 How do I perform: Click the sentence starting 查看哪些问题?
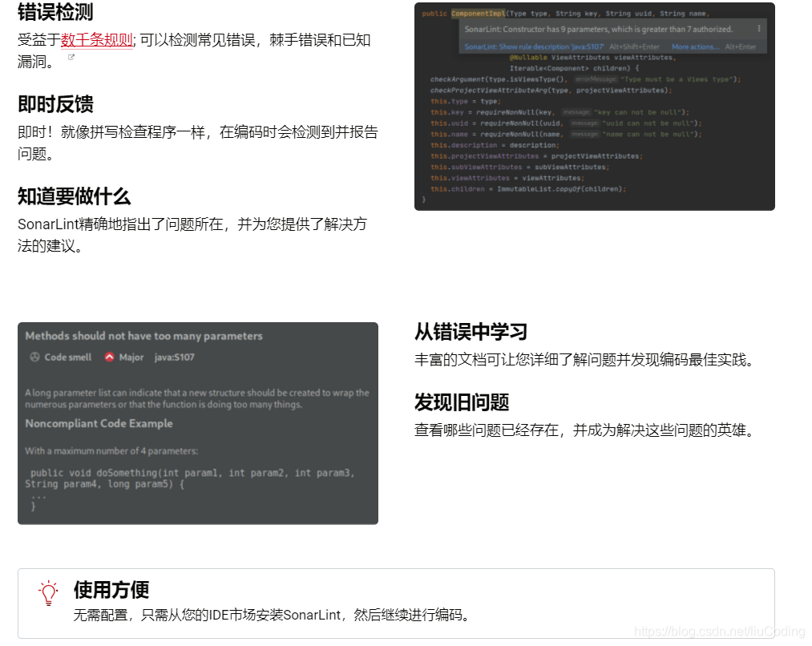point(584,430)
